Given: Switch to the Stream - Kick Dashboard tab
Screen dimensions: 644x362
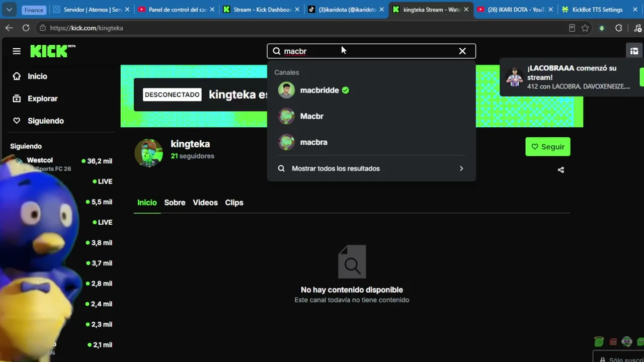Looking at the screenshot, I should (261, 10).
